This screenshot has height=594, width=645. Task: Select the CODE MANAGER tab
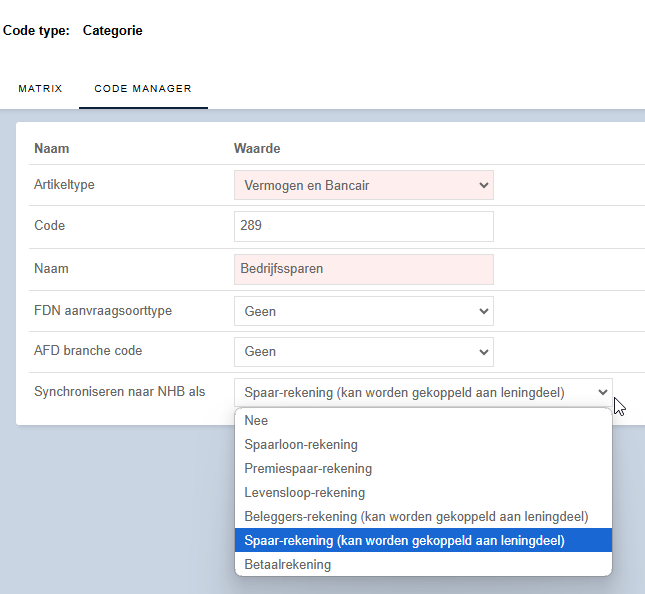point(143,88)
